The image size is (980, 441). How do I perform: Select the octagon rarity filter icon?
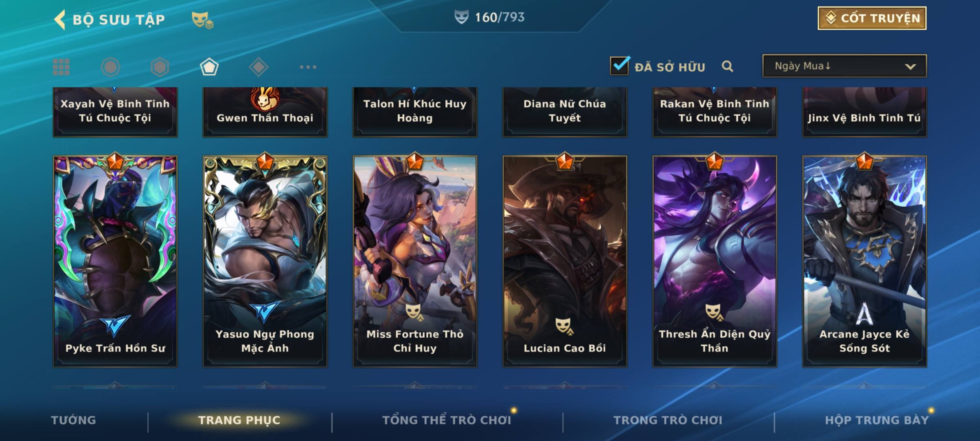[110, 67]
